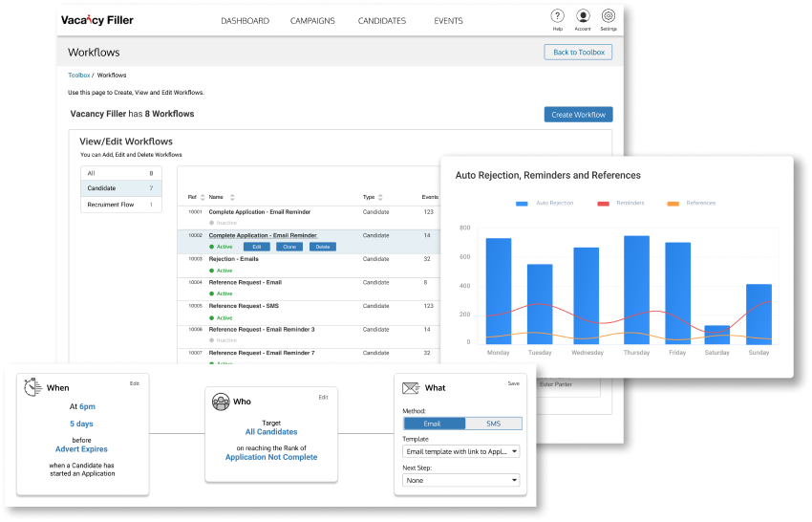Open Reference Request - Email Reminder 7
The width and height of the screenshot is (812, 522).
click(262, 353)
